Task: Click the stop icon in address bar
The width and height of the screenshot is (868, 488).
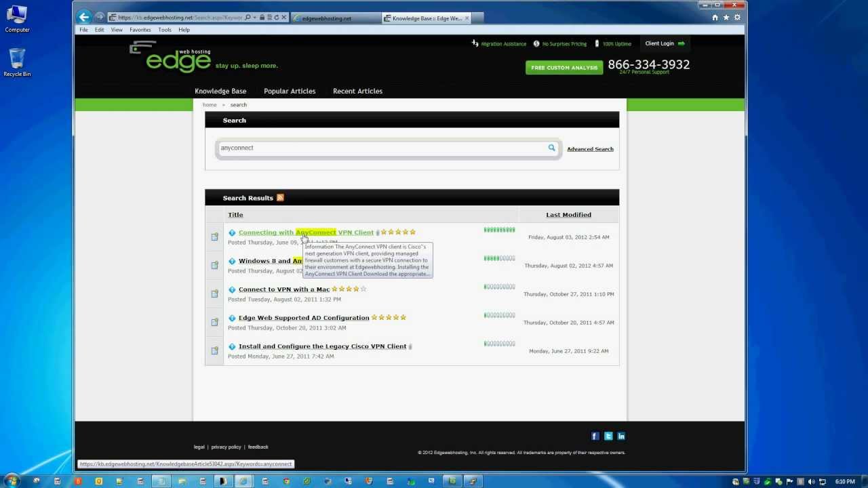Action: tap(283, 17)
